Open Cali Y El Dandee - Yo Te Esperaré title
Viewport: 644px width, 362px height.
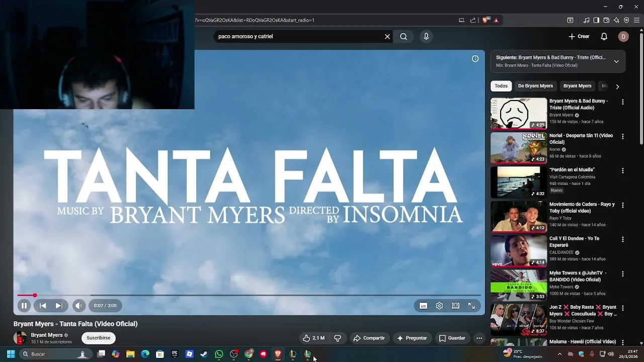[575, 242]
